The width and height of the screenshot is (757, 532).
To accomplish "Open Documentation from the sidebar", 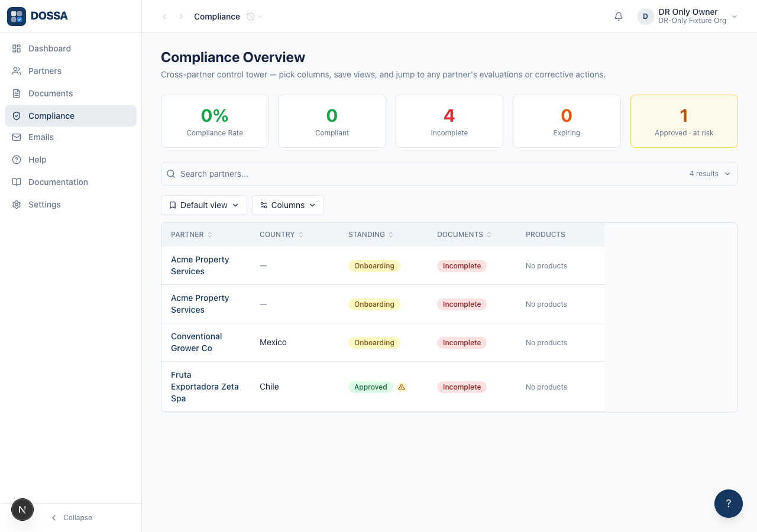I will [x=70, y=182].
